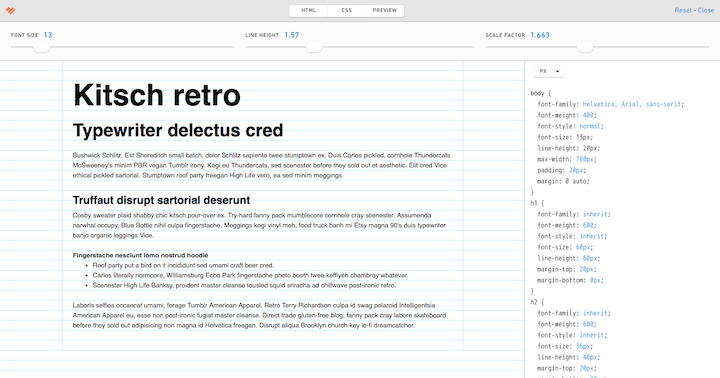
Task: Click the Reset link
Action: (x=683, y=10)
